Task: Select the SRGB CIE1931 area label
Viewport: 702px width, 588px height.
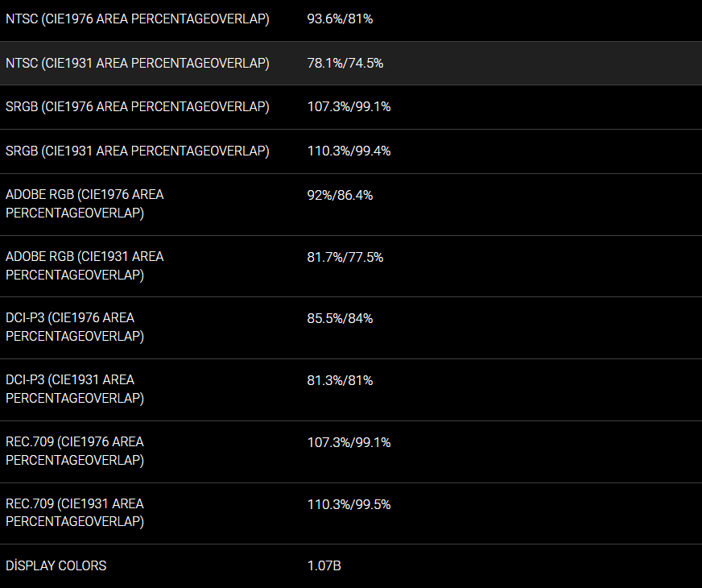Action: (x=138, y=151)
